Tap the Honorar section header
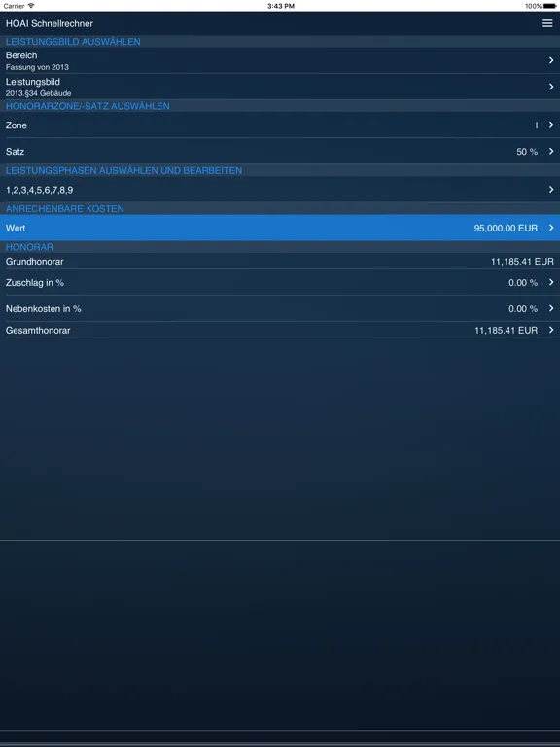560x747 pixels. tap(29, 247)
